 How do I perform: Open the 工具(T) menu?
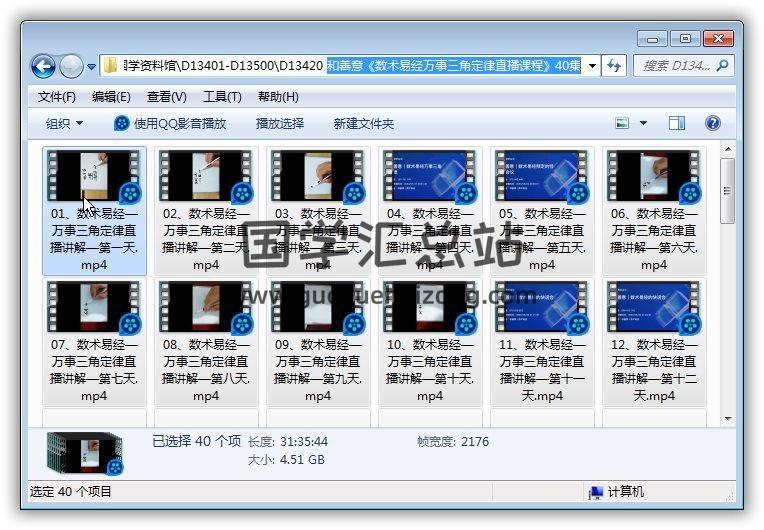click(222, 97)
